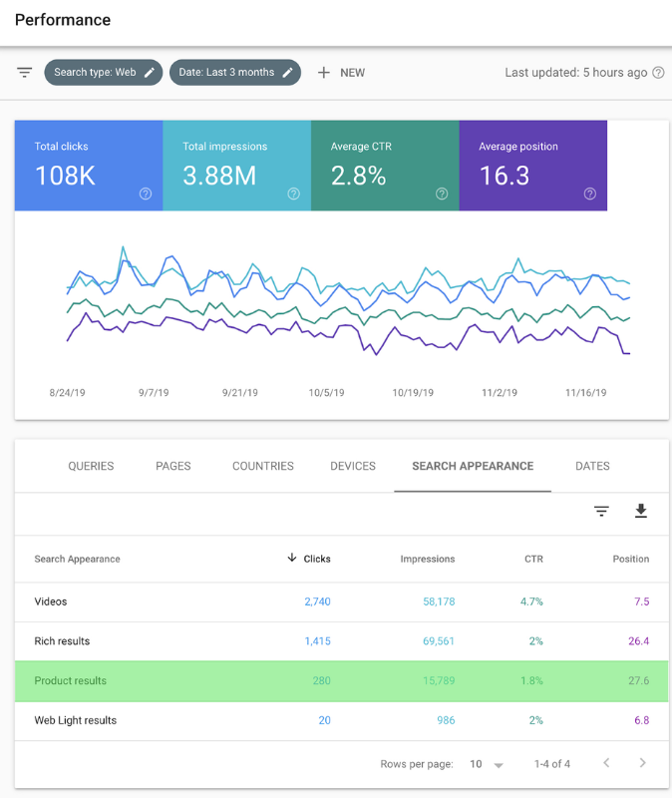Toggle the Total clicks metric card
Image resolution: width=672 pixels, height=798 pixels.
tap(89, 166)
